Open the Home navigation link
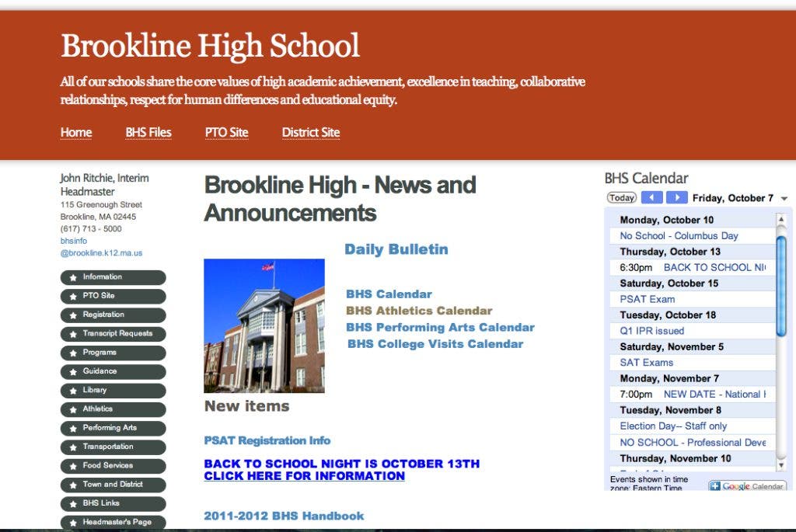Viewport: 796px width, 532px height. pos(76,132)
